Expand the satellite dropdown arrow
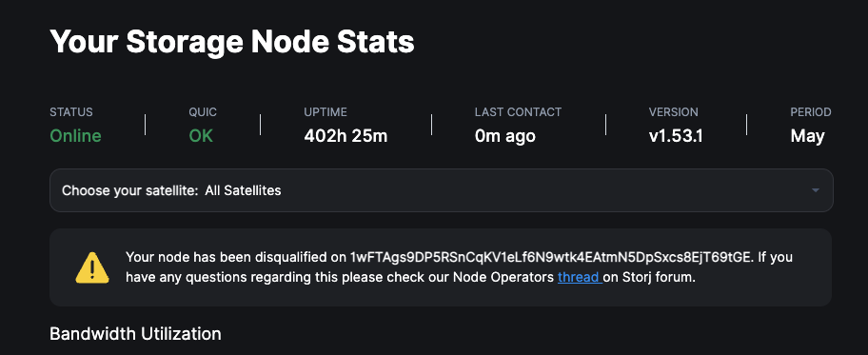Viewport: 868px width, 355px height. coord(815,190)
